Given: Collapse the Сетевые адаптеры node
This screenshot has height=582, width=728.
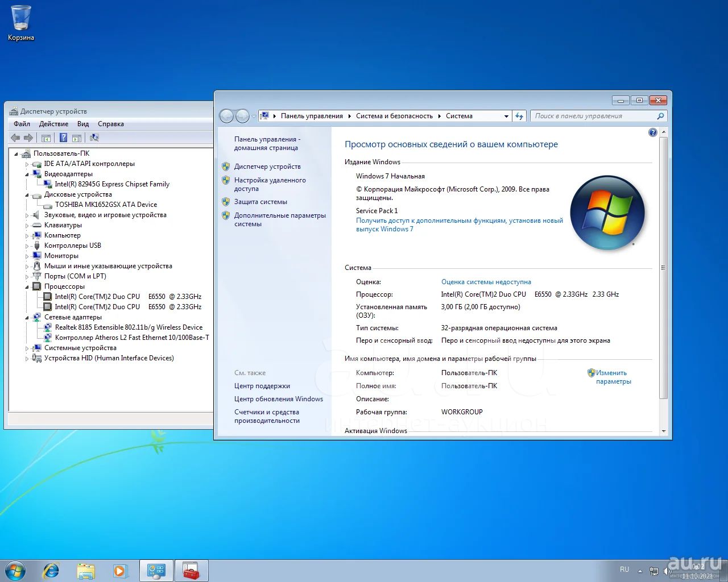Looking at the screenshot, I should [x=27, y=318].
